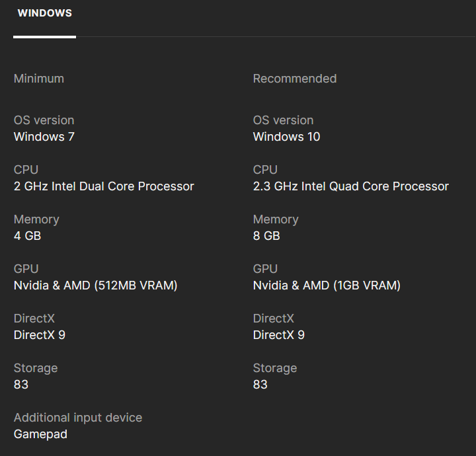Click the Gamepad input device value
Image resolution: width=476 pixels, height=456 pixels.
click(40, 434)
